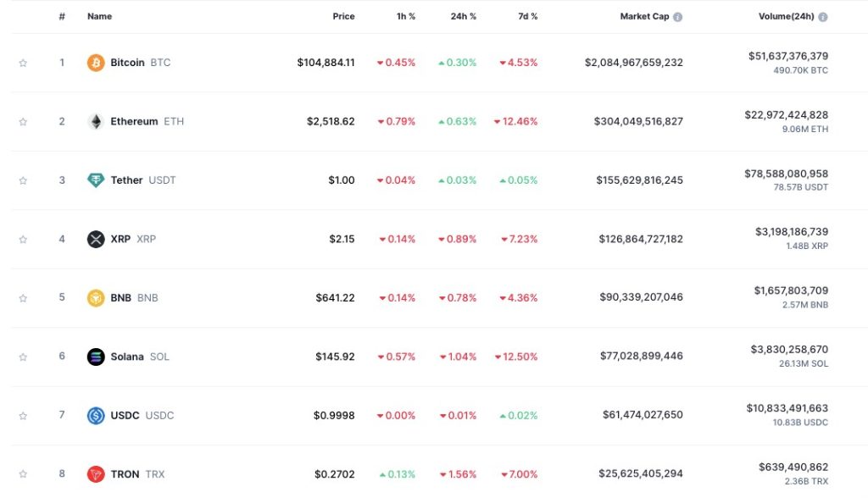The image size is (868, 498).
Task: Click XRP market cap $126,864,727,182
Action: [641, 239]
